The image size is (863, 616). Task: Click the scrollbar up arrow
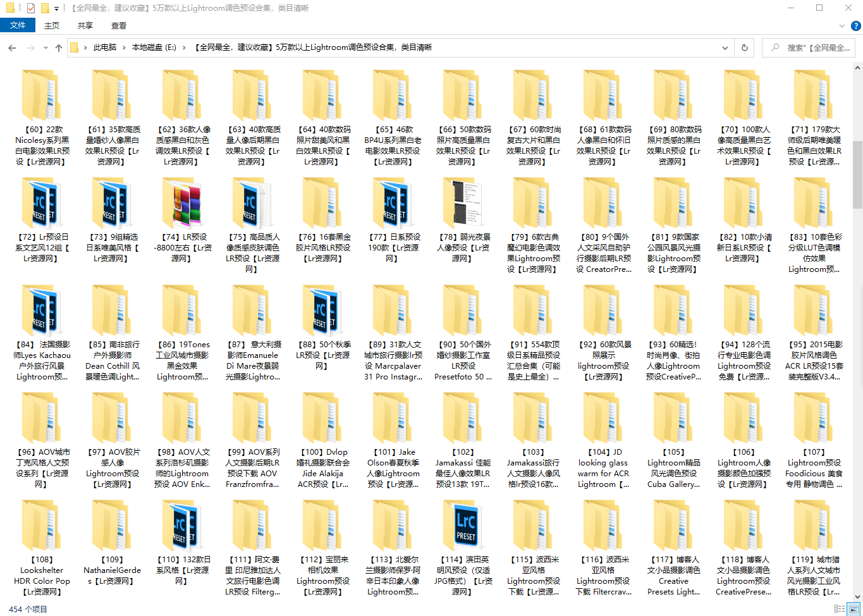tap(857, 66)
